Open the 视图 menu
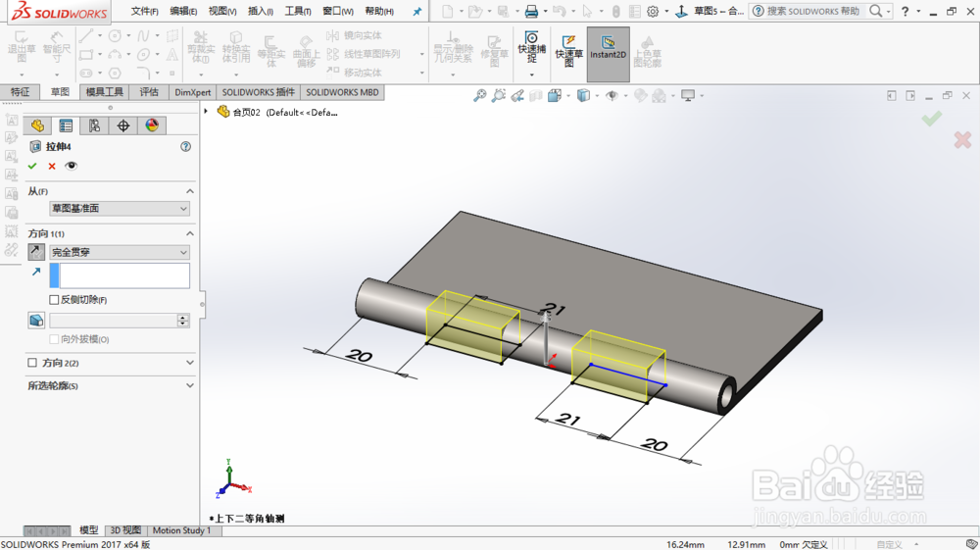This screenshot has width=980, height=550. 222,11
